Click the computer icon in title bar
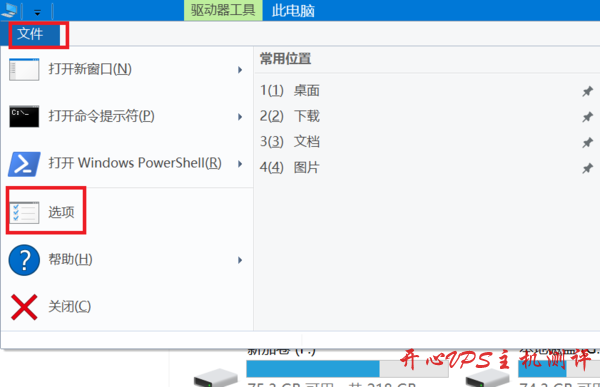Image resolution: width=600 pixels, height=387 pixels. pyautogui.click(x=9, y=10)
